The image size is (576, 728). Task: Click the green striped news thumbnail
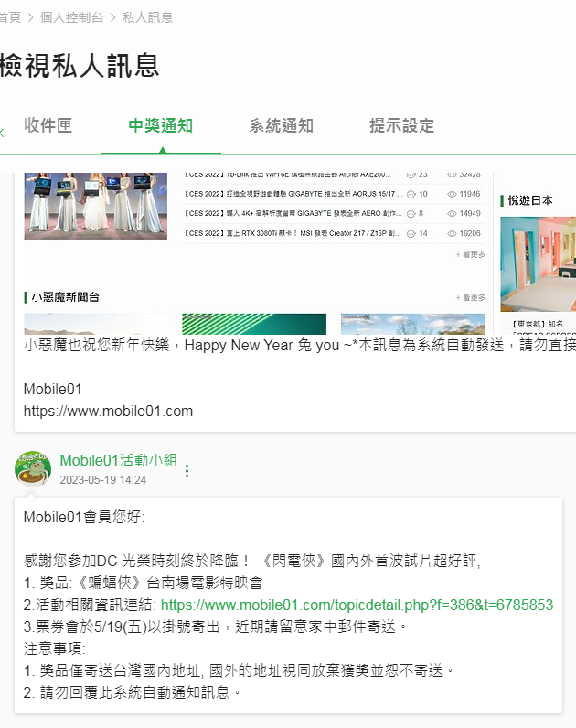pos(254,324)
